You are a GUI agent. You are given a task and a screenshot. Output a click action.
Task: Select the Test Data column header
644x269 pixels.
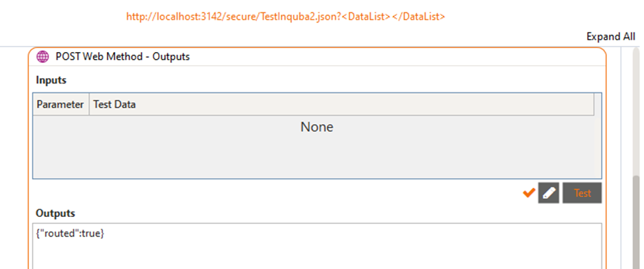tap(341, 104)
